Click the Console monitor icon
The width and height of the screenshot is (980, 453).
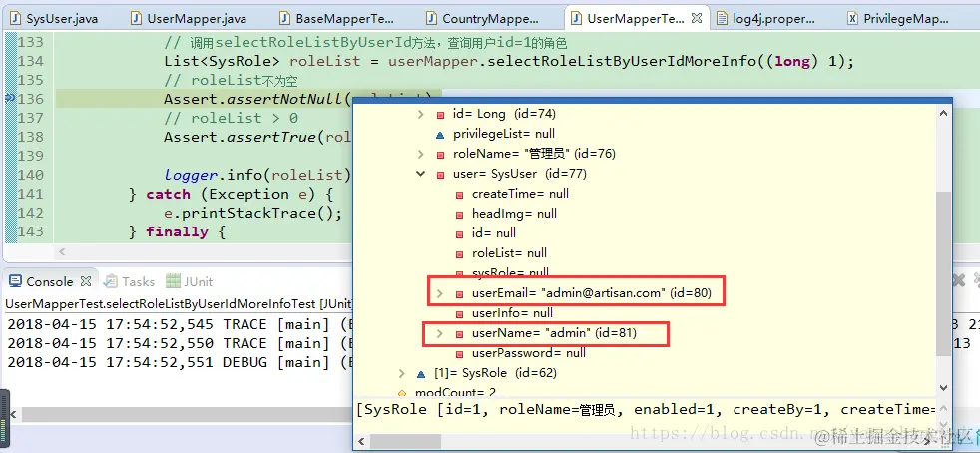point(16,281)
